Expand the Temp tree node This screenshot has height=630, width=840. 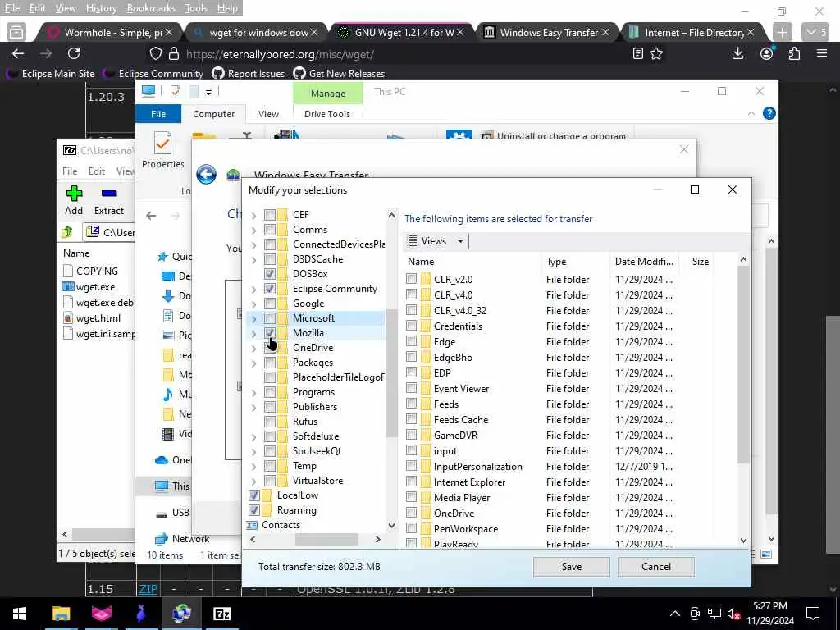(x=253, y=467)
